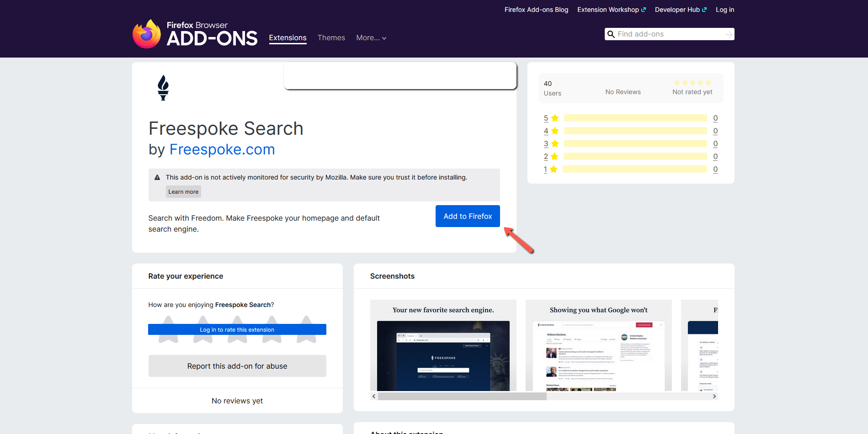Open Freespoke.com author link
This screenshot has width=868, height=434.
(222, 149)
